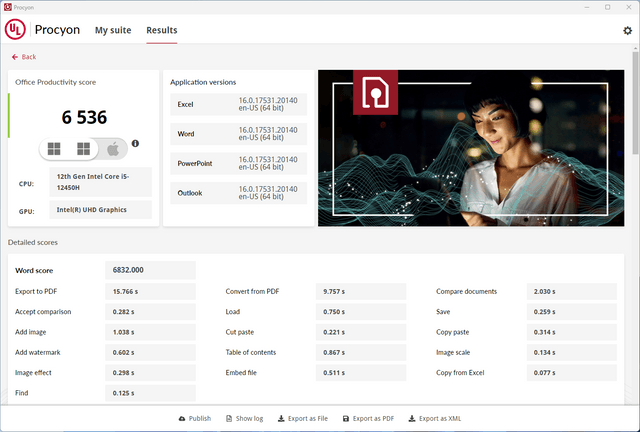The height and width of the screenshot is (432, 640).
Task: Click the Procyon product name
Action: [57, 30]
